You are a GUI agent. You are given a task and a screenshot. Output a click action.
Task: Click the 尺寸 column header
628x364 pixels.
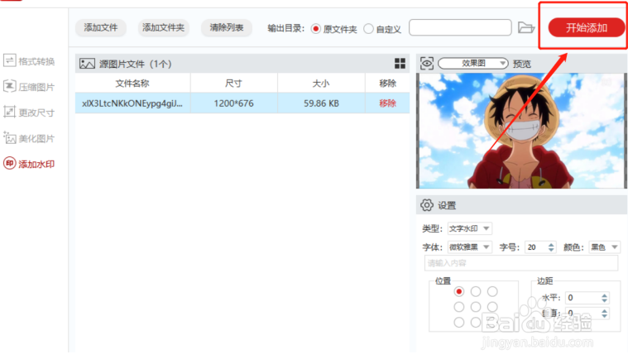[x=233, y=84]
